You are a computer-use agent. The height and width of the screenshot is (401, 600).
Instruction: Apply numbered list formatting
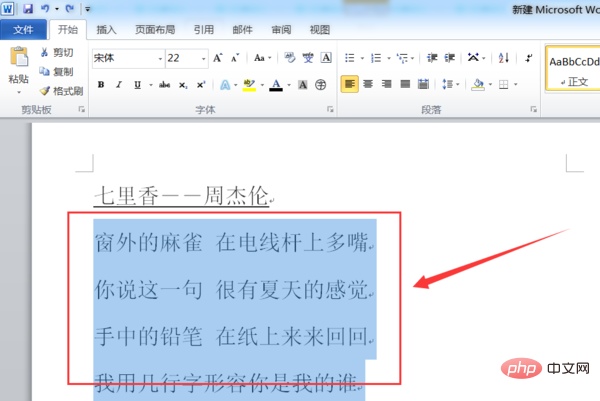coord(377,58)
